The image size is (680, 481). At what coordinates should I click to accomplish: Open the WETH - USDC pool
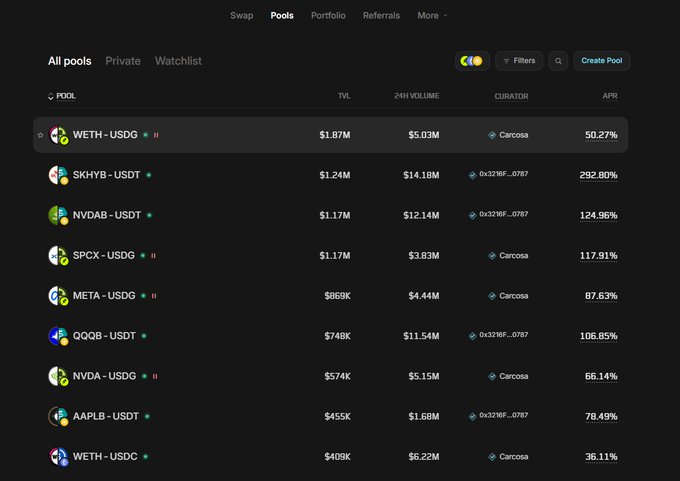tap(330, 457)
